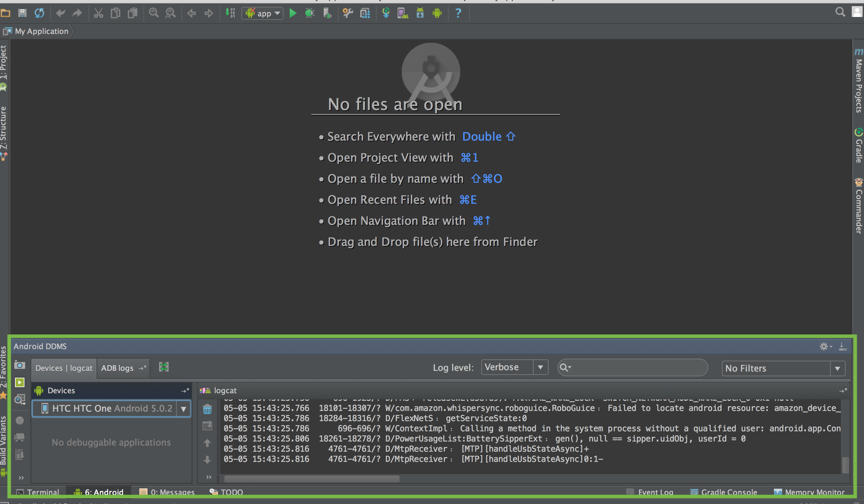The image size is (864, 504).
Task: Open SDK Manager icon with down arrow
Action: [x=420, y=13]
